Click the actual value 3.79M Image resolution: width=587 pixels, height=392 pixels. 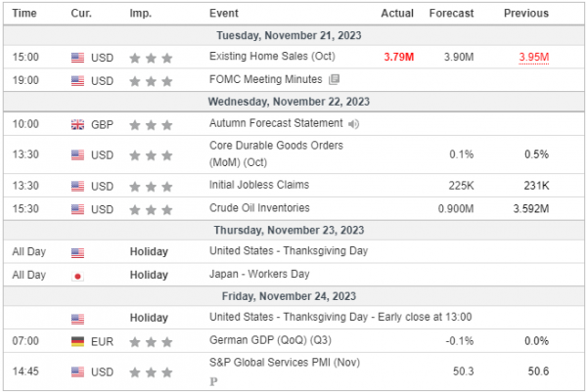coord(398,58)
